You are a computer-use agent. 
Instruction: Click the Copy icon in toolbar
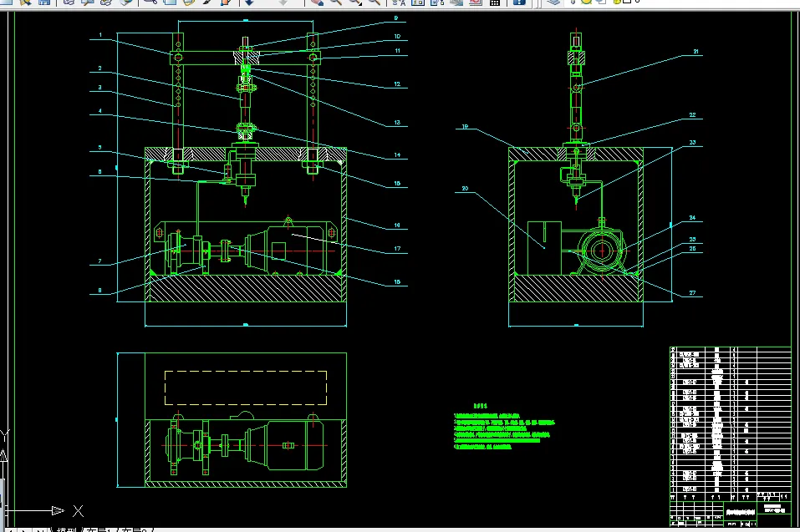coord(170,2)
